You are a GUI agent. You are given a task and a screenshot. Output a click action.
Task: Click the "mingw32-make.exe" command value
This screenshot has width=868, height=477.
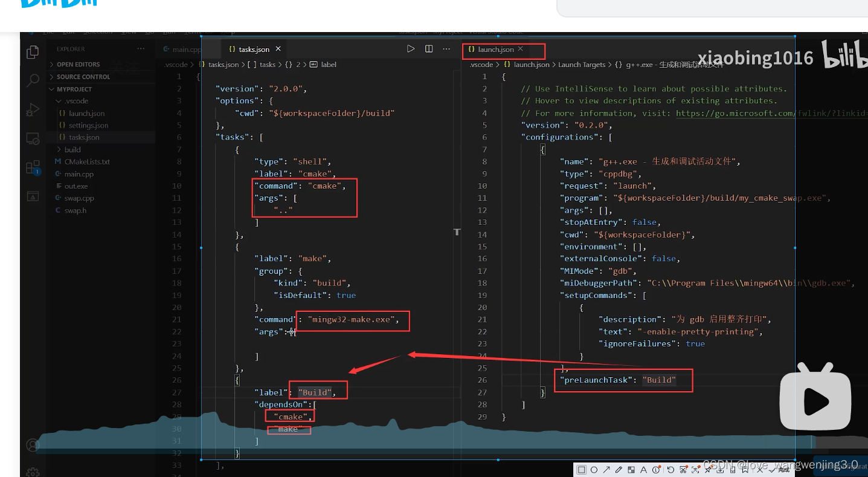(350, 319)
